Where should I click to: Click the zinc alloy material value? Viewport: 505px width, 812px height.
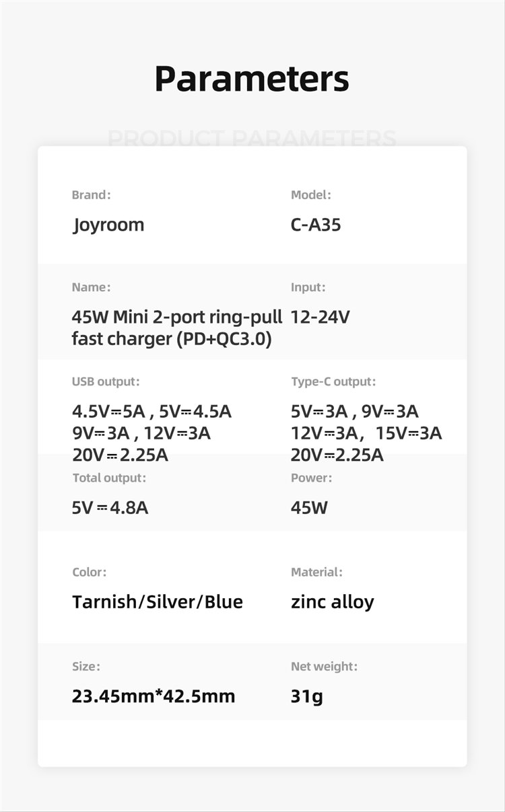coord(332,601)
